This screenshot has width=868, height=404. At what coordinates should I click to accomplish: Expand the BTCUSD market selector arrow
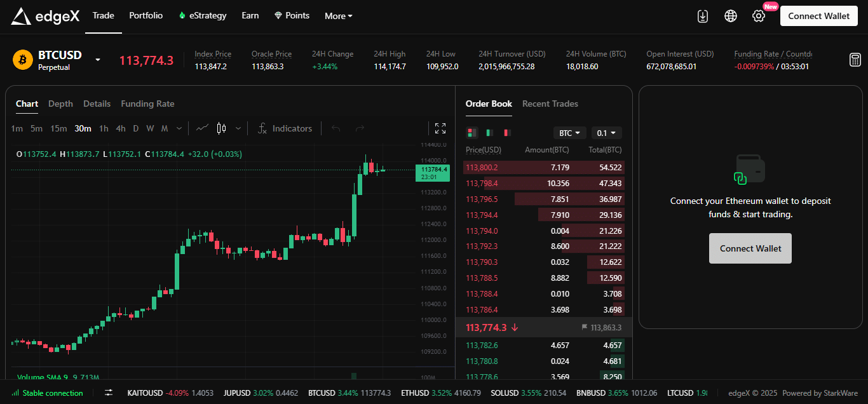[98, 60]
